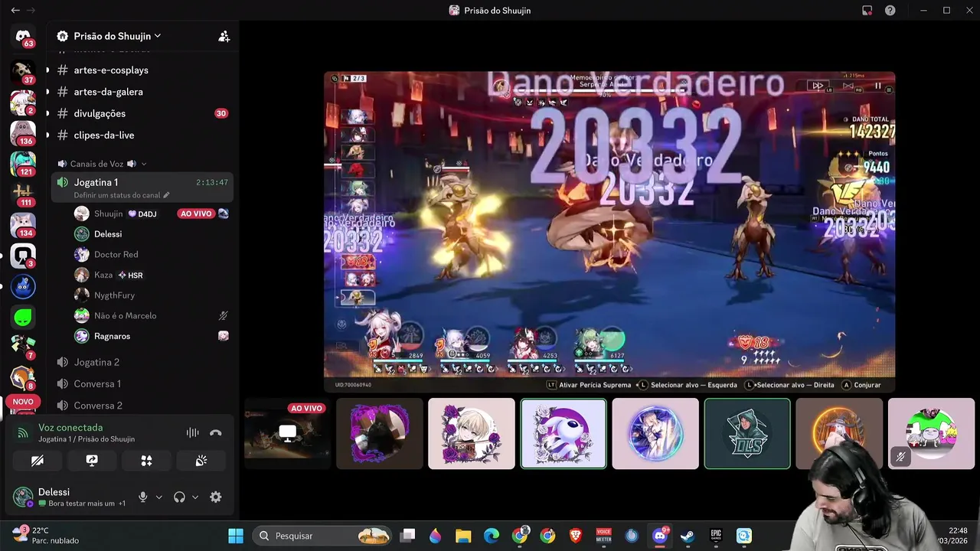Open the soundboard button

(201, 461)
